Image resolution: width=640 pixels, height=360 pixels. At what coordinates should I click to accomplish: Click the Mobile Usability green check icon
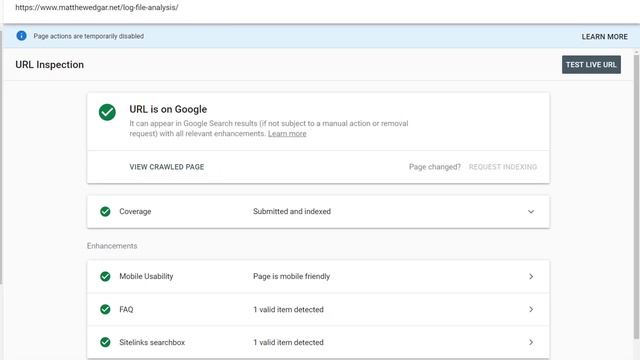point(105,276)
